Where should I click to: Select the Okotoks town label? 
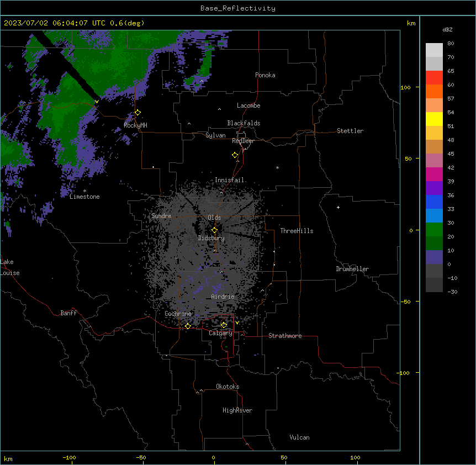coord(228,387)
